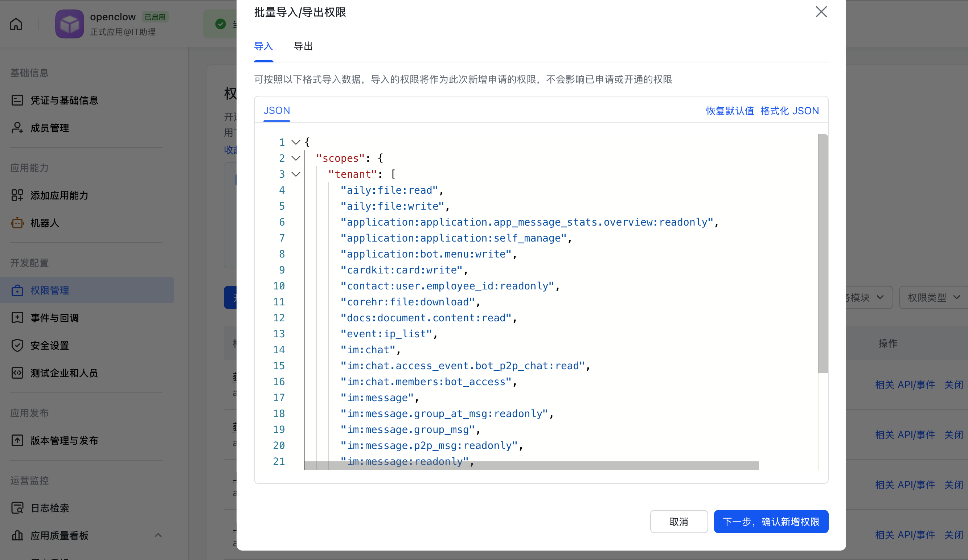The height and width of the screenshot is (560, 968).
Task: Collapse the "tenant" array fold arrow
Action: pos(295,174)
